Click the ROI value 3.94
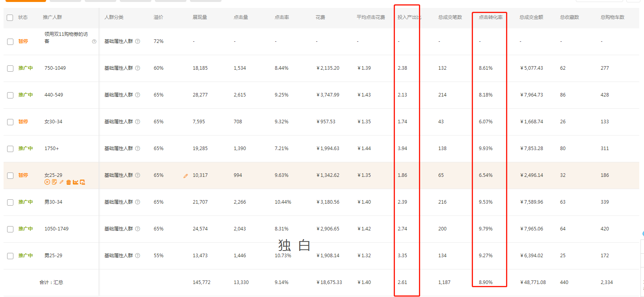644x297 pixels. [x=402, y=148]
